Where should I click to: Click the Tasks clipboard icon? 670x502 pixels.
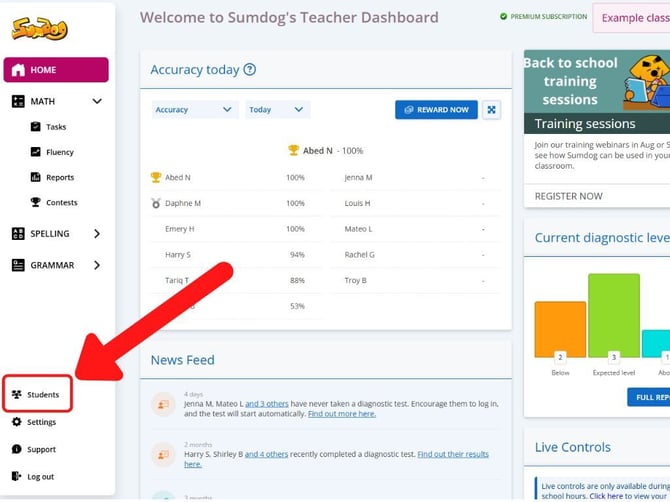point(35,126)
